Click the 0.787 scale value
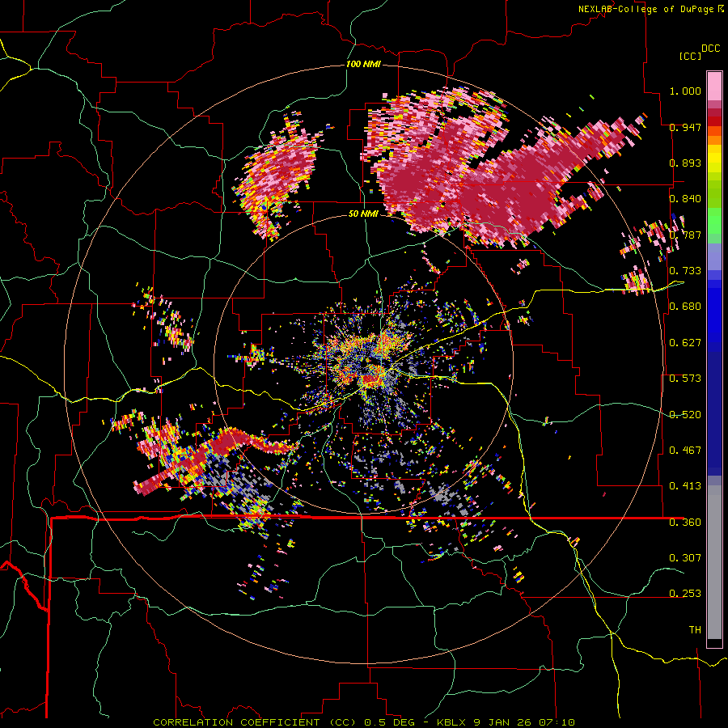This screenshot has width=728, height=728. (685, 235)
